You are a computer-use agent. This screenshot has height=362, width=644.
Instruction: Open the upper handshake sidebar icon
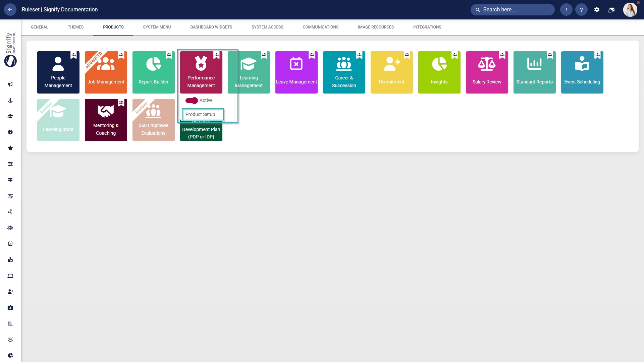tap(10, 196)
